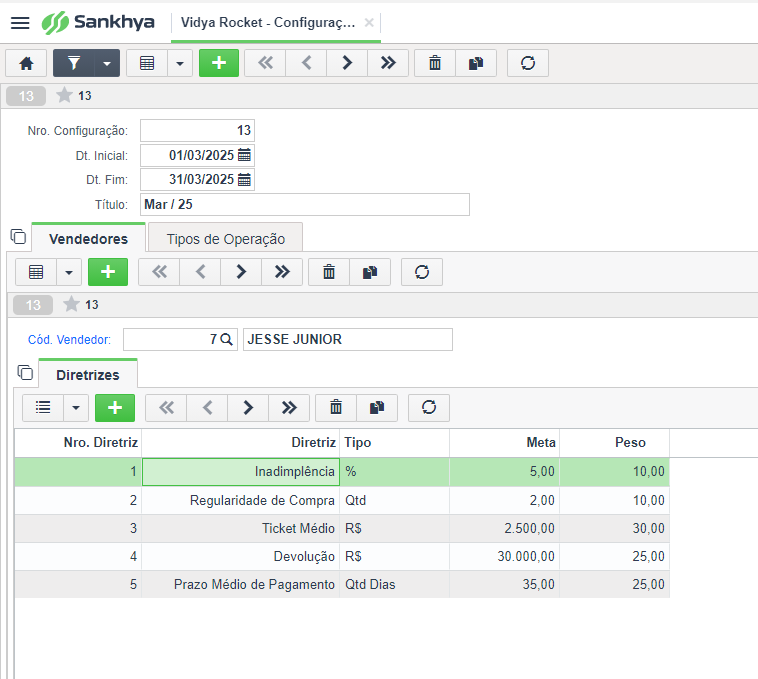Image resolution: width=758 pixels, height=679 pixels.
Task: Click the copy icon beside Vendedores tab
Action: tap(18, 236)
